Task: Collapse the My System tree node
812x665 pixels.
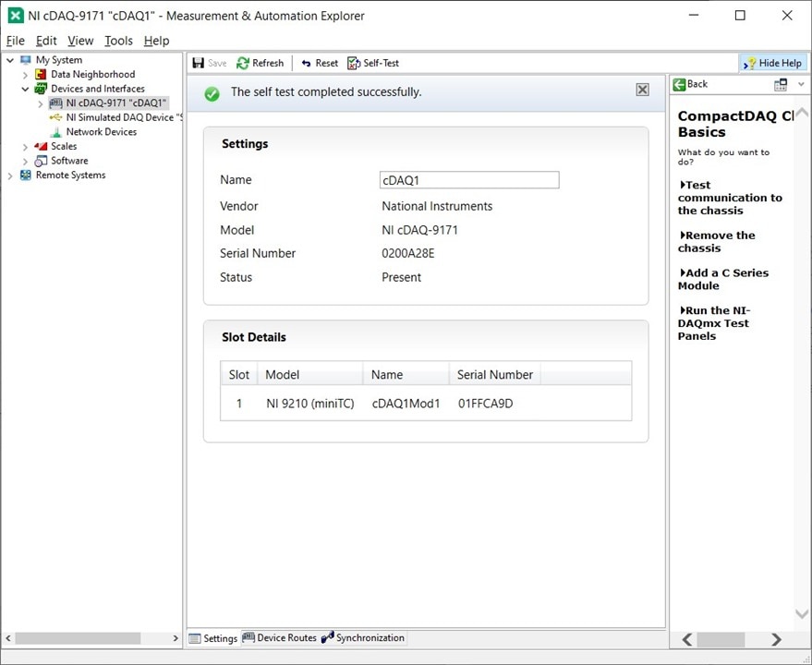Action: click(x=10, y=60)
